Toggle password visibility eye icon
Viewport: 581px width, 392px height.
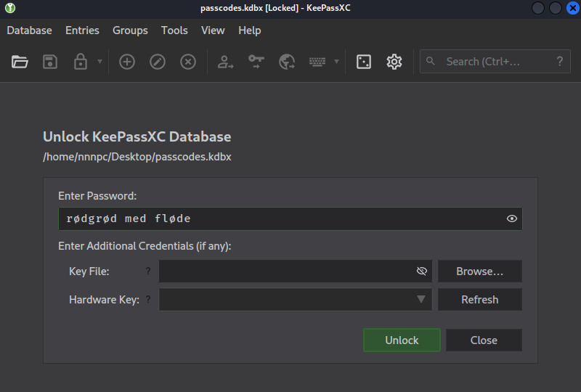pyautogui.click(x=512, y=219)
